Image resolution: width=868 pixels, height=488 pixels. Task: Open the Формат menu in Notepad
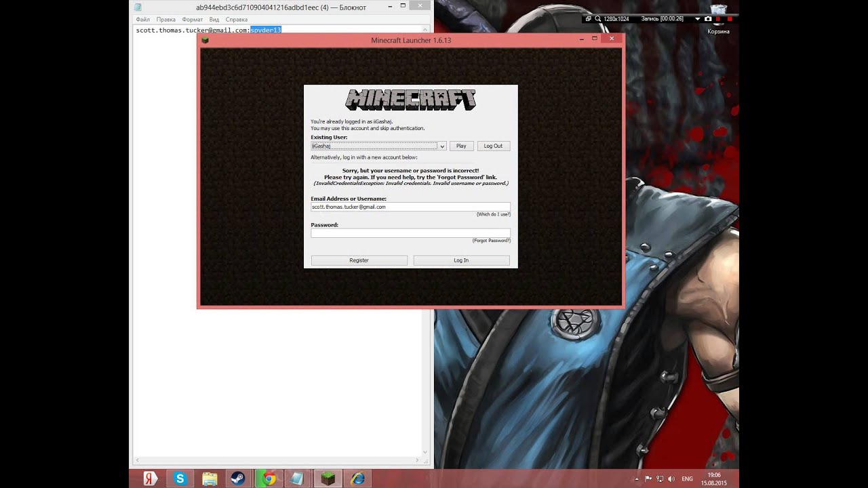(x=193, y=20)
